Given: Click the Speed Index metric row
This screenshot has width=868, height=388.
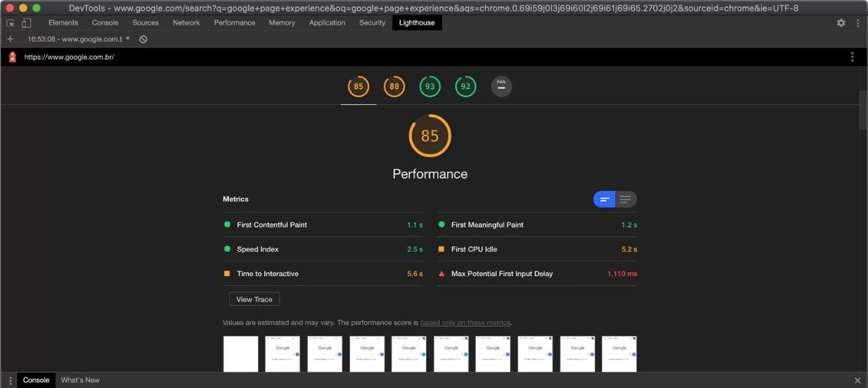Looking at the screenshot, I should coord(323,249).
